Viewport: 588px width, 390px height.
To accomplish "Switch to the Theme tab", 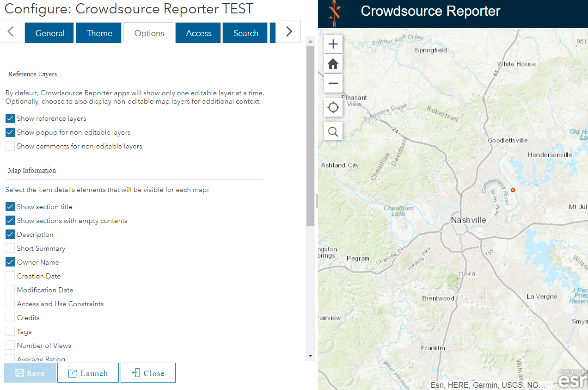I will (x=98, y=33).
